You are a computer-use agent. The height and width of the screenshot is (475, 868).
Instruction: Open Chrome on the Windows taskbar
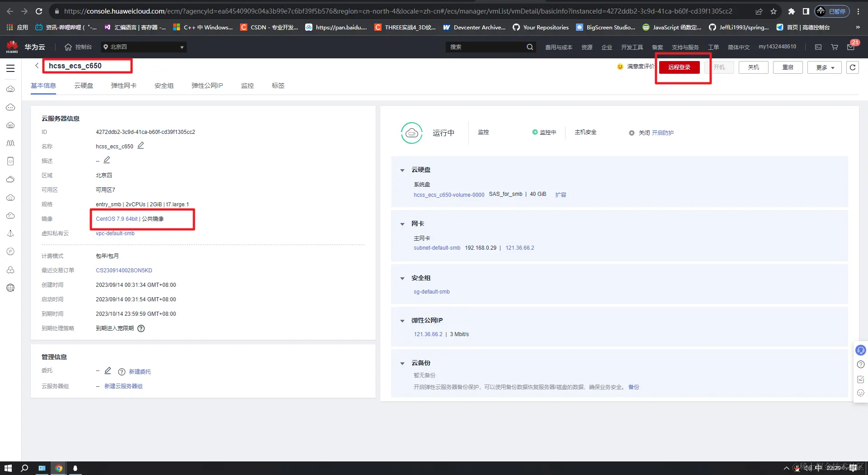click(59, 468)
